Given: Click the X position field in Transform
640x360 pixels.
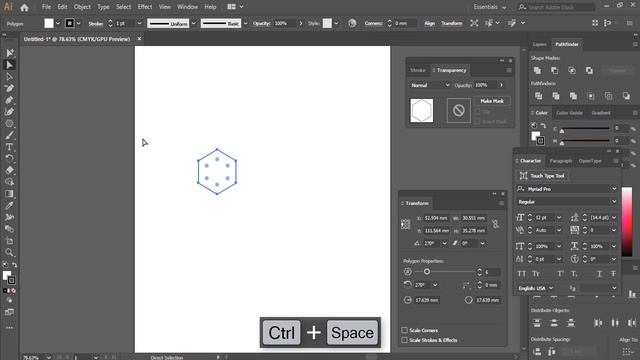Looking at the screenshot, I should tap(436, 218).
